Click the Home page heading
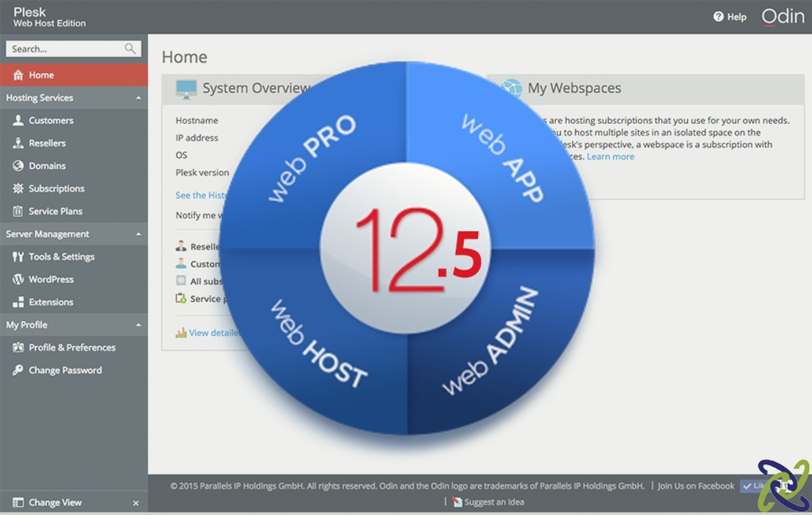Image resolution: width=812 pixels, height=515 pixels. [184, 57]
